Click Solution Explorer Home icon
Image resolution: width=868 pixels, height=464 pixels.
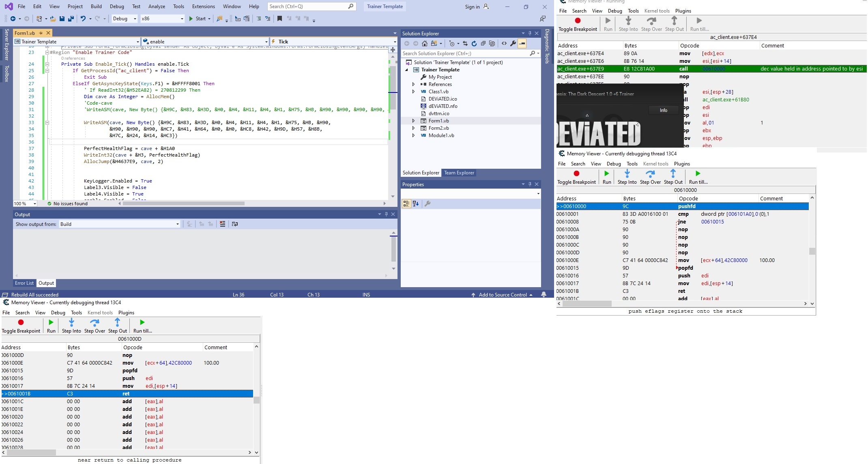pyautogui.click(x=424, y=43)
